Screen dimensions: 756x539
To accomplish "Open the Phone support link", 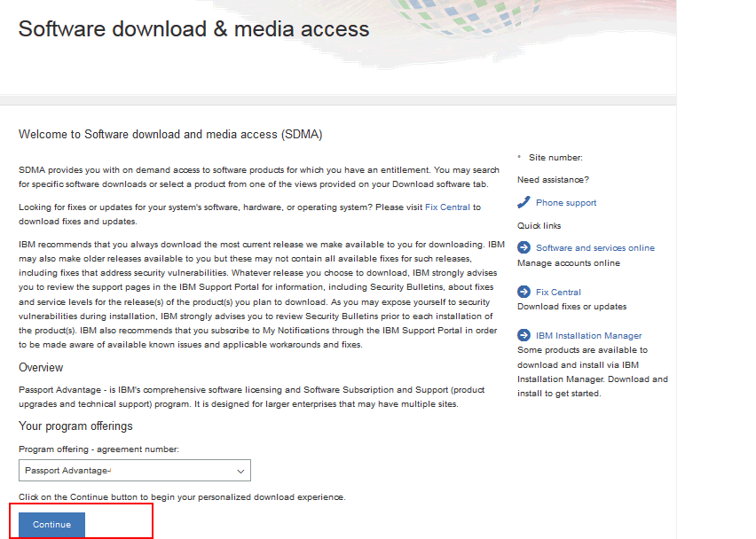I will coord(566,203).
